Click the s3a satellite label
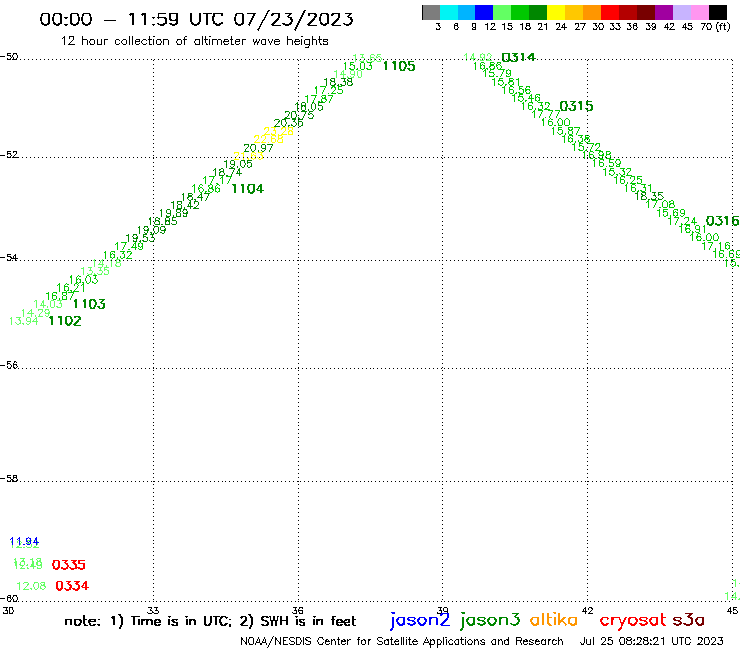Screen dimensions: 740x650 pos(689,620)
